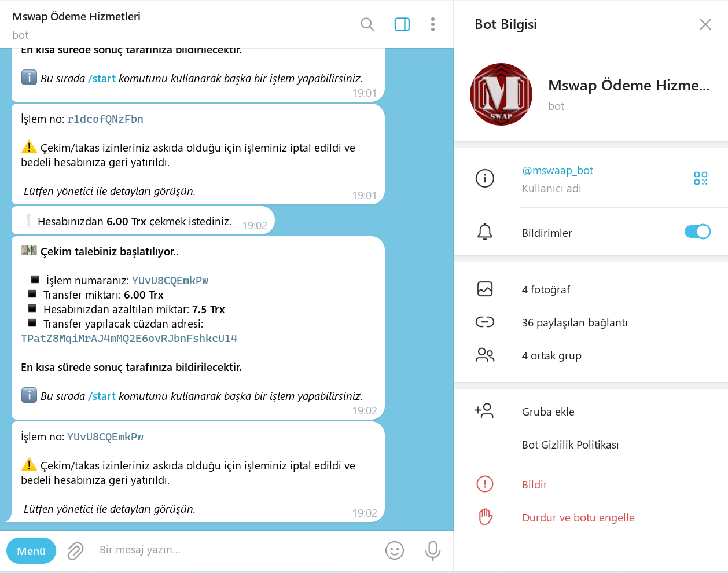This screenshot has height=573, width=728.
Task: Open the Mswap bot profile picture
Action: (501, 94)
